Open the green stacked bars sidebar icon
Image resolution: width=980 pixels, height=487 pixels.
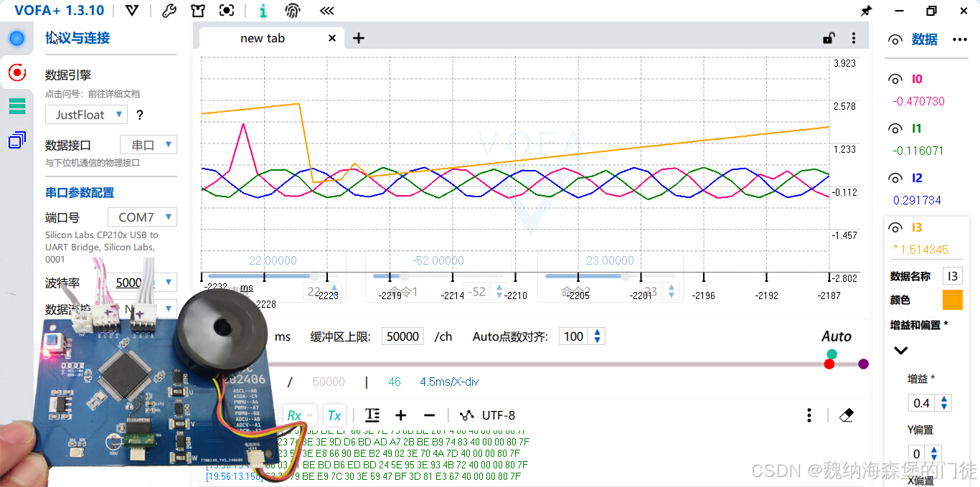point(17,106)
